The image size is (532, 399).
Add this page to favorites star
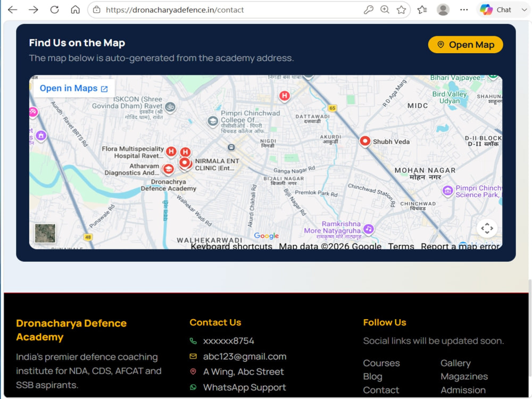pos(401,10)
